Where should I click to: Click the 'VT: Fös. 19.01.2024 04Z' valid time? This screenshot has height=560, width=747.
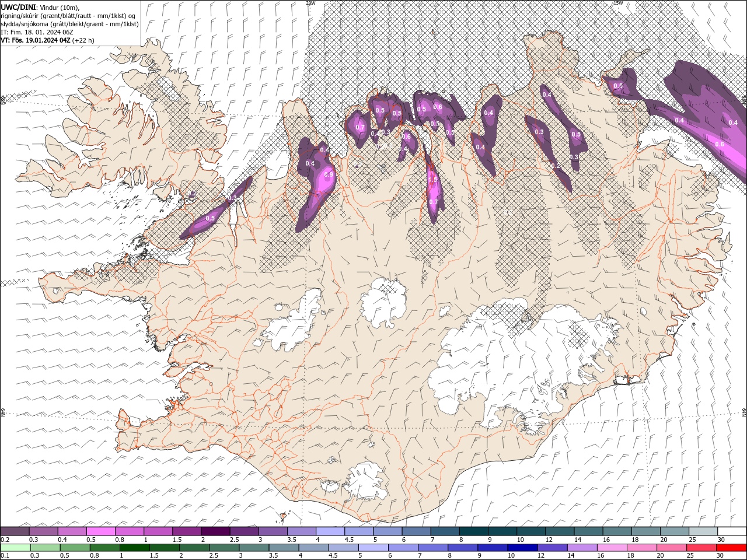pos(36,40)
